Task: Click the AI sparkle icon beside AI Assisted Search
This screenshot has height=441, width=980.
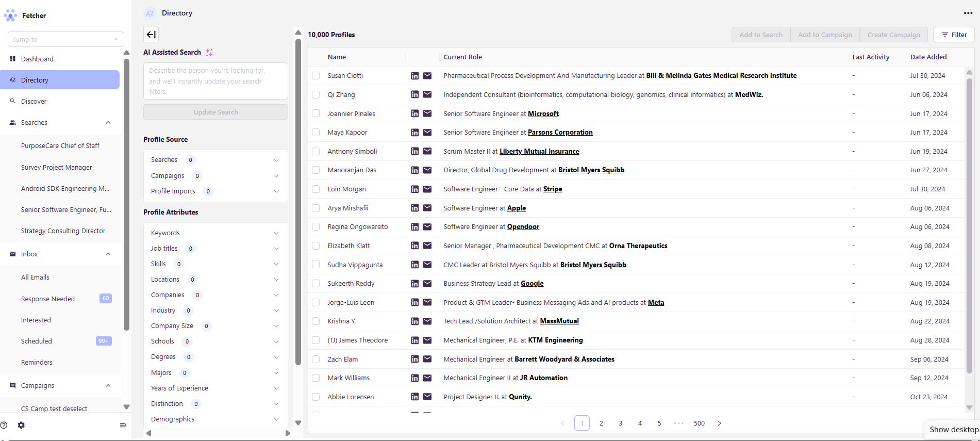Action: [x=209, y=52]
